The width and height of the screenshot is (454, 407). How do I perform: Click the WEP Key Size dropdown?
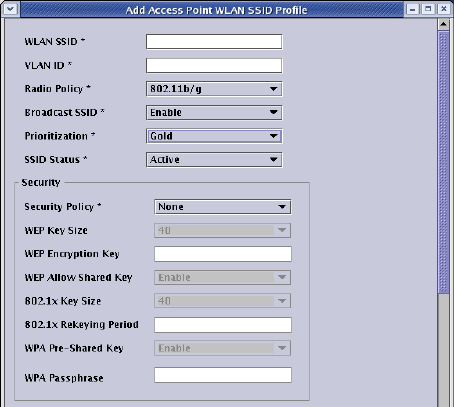pyautogui.click(x=223, y=230)
